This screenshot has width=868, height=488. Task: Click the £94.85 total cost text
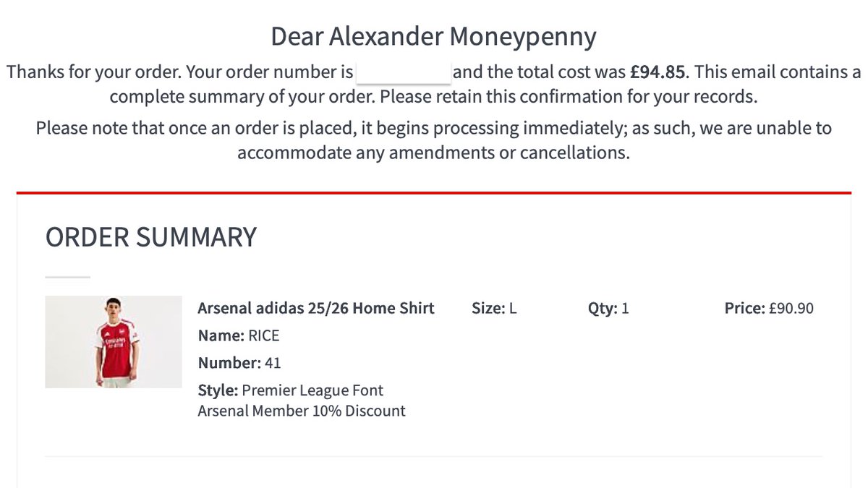[657, 72]
